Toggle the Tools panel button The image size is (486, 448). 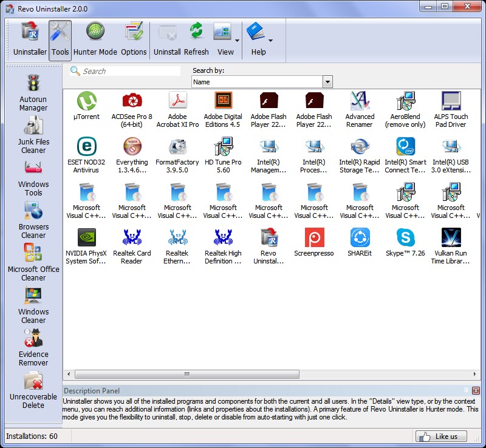coord(60,39)
